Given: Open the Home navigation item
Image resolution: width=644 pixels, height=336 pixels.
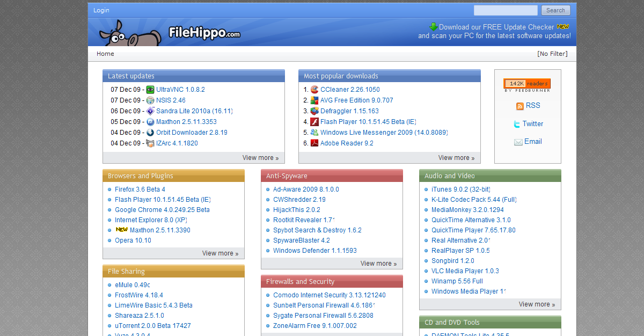Looking at the screenshot, I should pyautogui.click(x=105, y=54).
